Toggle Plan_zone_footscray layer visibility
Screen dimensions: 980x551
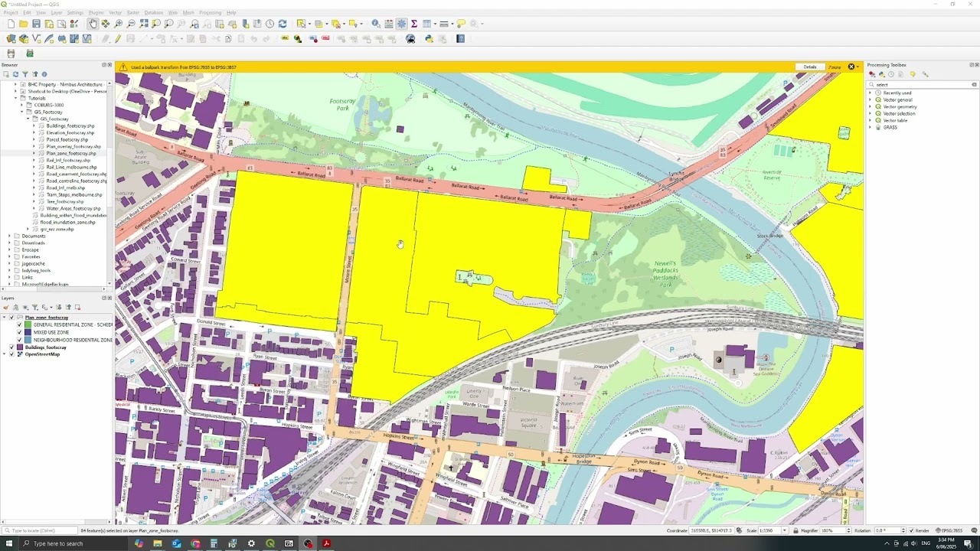coord(11,317)
